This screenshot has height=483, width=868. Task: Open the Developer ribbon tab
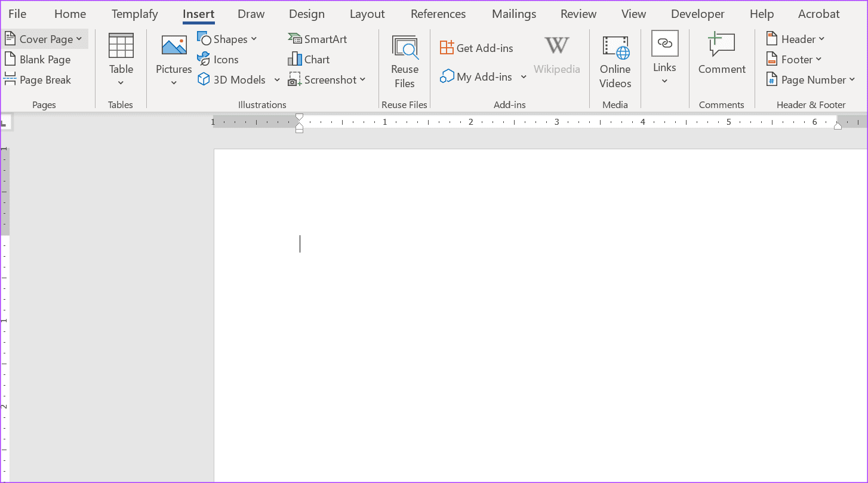[697, 13]
